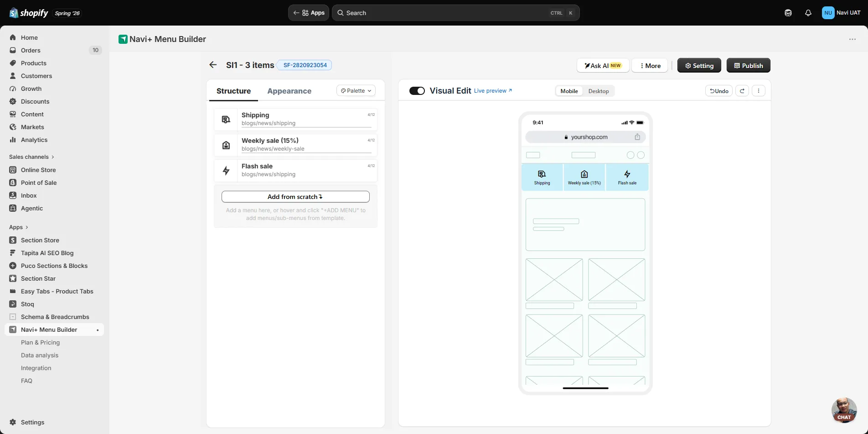868x434 pixels.
Task: Open the Chat support avatar
Action: 844,410
